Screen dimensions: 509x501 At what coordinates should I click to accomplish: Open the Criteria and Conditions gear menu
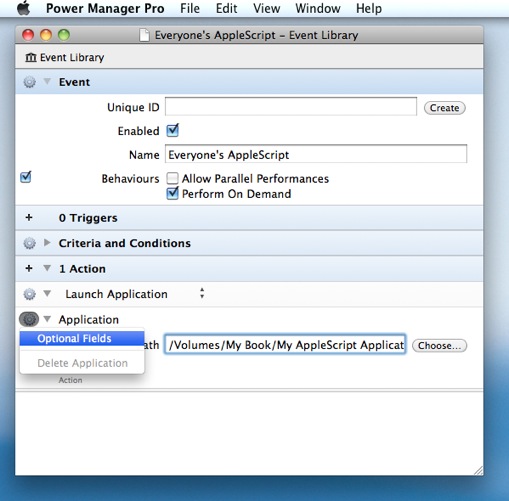coord(29,243)
